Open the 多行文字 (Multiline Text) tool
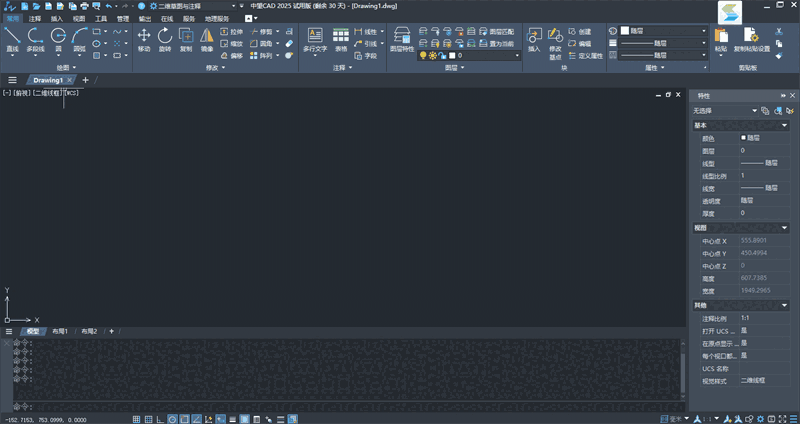Viewport: 800px width, 424px height. point(315,40)
